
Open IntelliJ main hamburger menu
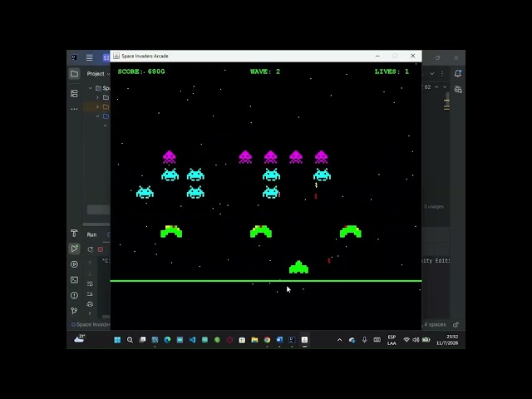click(x=89, y=57)
